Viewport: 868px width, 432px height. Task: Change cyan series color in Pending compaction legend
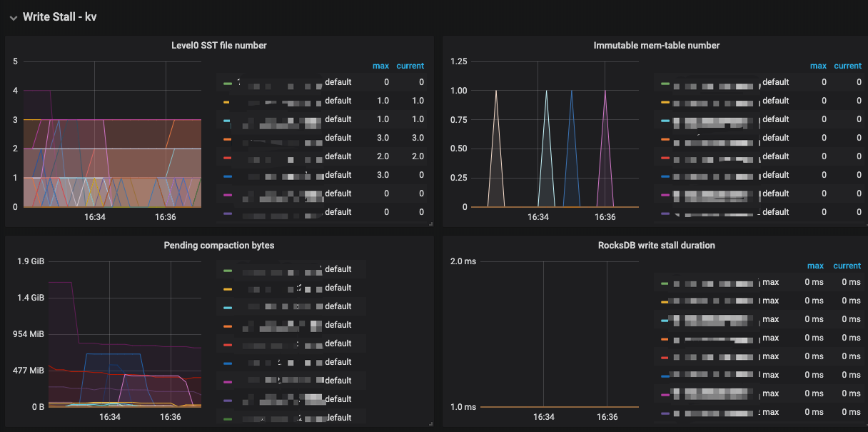tap(228, 307)
